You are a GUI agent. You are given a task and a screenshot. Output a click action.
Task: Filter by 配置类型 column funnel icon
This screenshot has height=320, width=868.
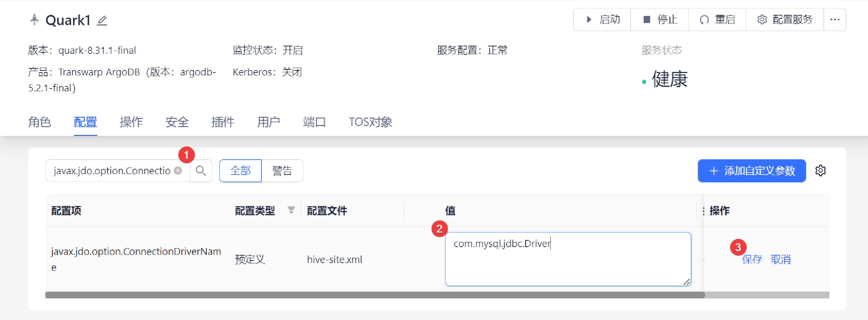(x=291, y=210)
